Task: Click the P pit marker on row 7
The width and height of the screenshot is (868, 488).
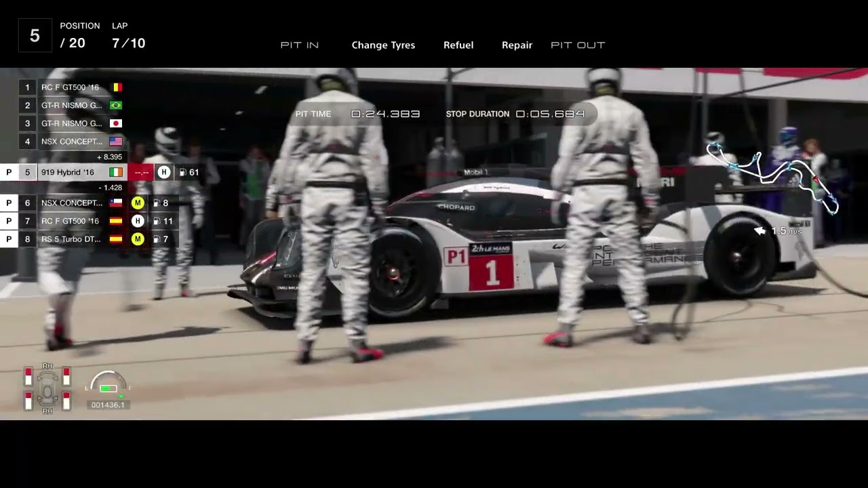Action: [9, 221]
